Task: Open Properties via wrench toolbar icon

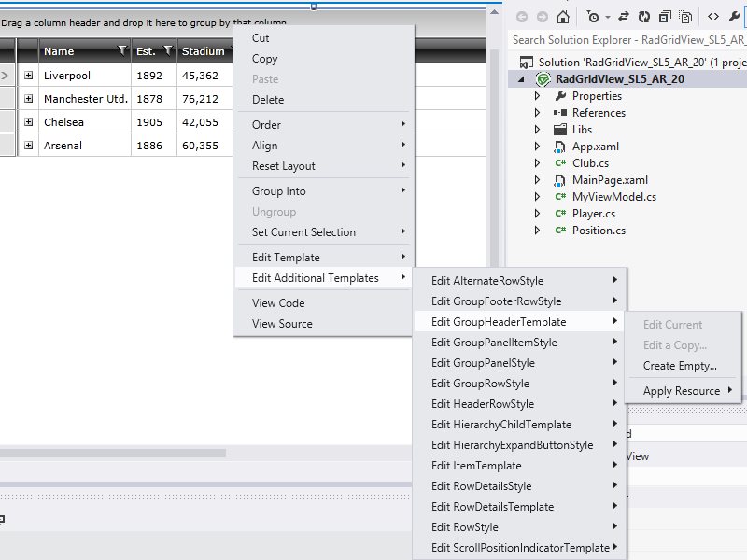Action: (734, 17)
